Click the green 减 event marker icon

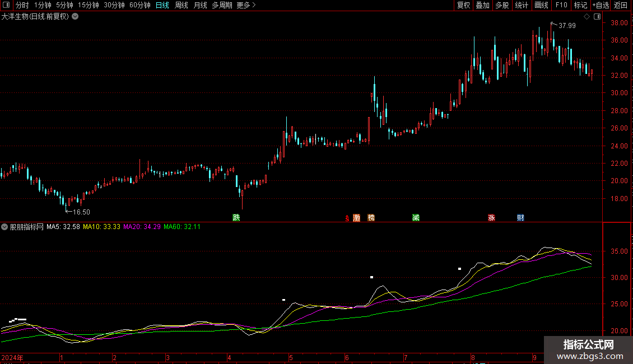tap(416, 217)
